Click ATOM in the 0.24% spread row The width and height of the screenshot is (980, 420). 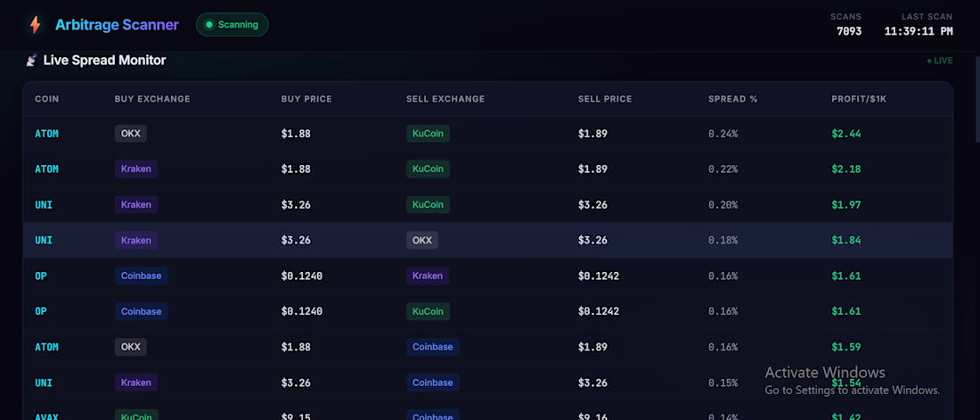[x=47, y=134]
